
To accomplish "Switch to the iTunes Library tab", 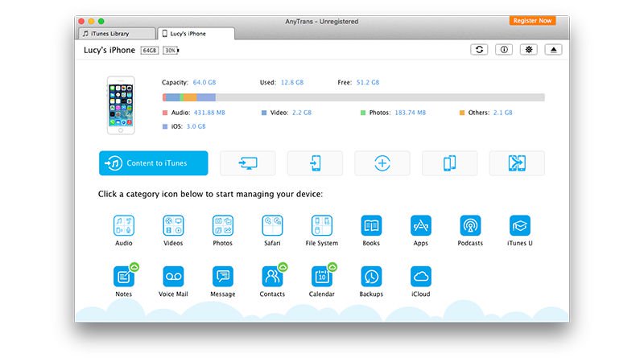I will tap(117, 34).
